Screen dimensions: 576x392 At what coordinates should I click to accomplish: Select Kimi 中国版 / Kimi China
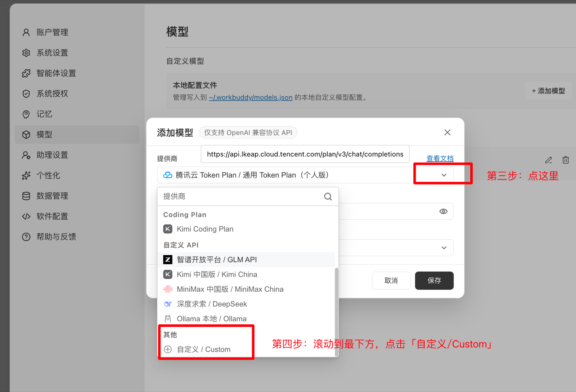[247, 274]
